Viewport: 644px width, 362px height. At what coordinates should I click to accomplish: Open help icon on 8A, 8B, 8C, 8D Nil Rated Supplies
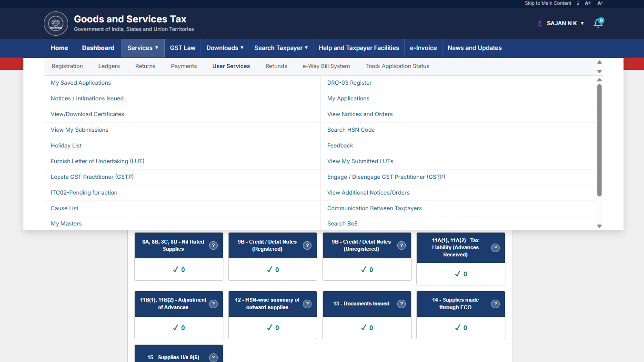pos(213,245)
